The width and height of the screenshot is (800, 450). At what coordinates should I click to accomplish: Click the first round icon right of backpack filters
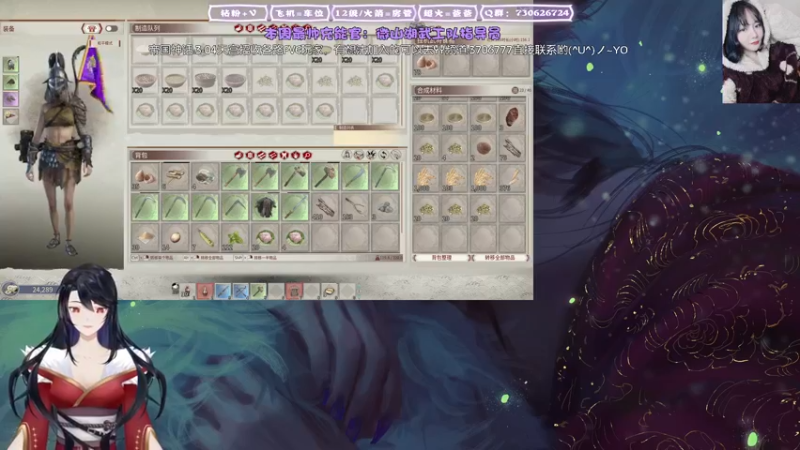pyautogui.click(x=347, y=155)
